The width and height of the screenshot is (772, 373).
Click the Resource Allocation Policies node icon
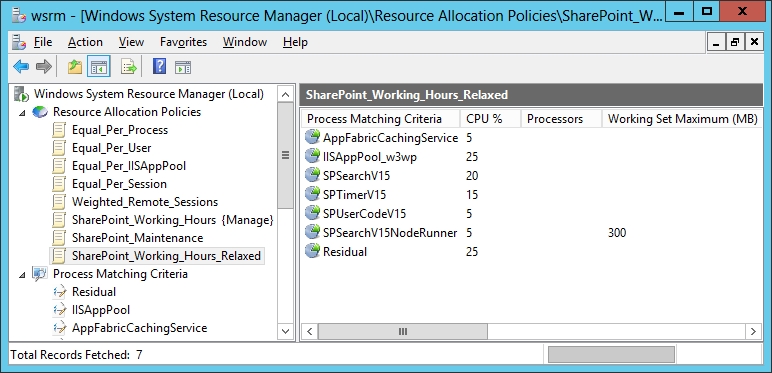pyautogui.click(x=40, y=112)
